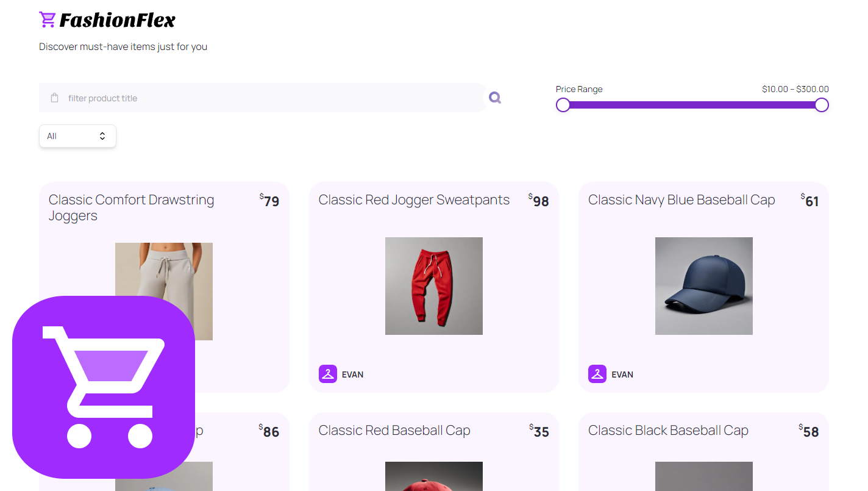Image resolution: width=868 pixels, height=491 pixels.
Task: Click the chevron arrows on category selector
Action: click(x=102, y=136)
